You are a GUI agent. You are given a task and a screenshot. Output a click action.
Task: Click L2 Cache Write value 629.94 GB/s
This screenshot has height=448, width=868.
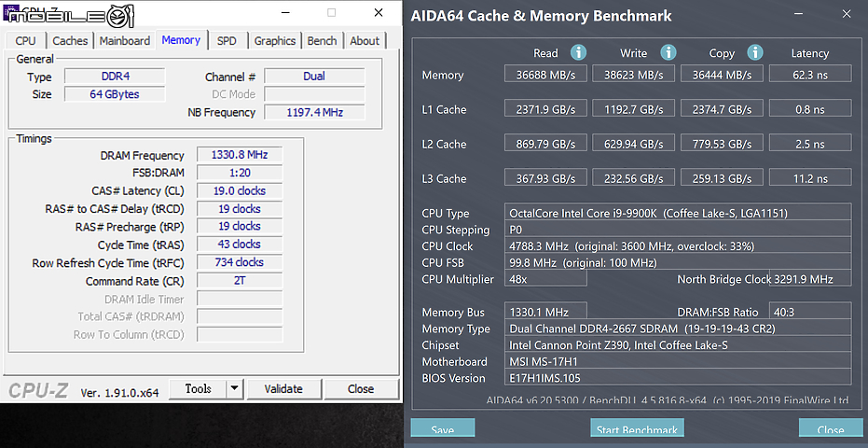(634, 144)
